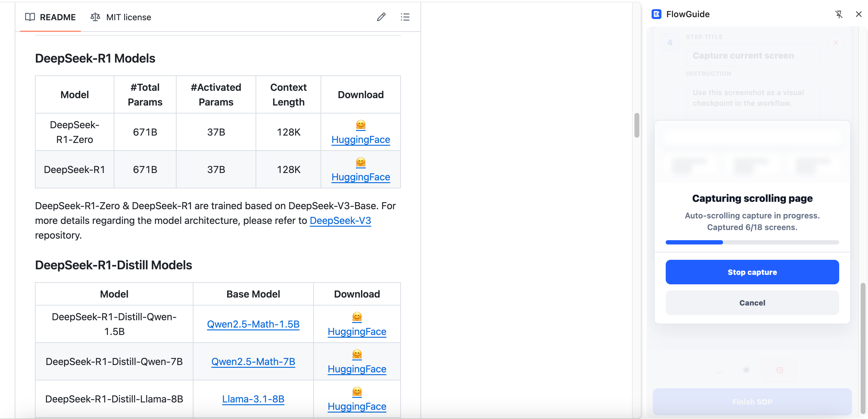Select the DeepSeek-R1-Distill Models heading

pos(113,265)
